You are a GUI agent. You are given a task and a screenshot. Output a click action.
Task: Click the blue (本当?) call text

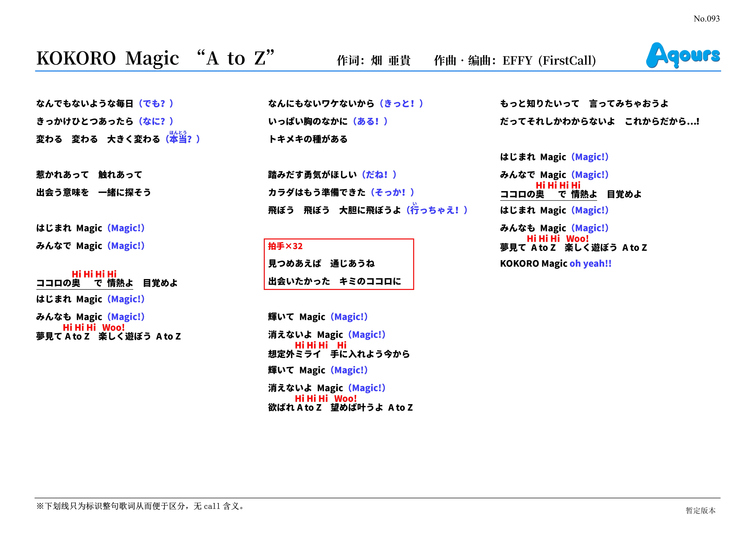182,139
